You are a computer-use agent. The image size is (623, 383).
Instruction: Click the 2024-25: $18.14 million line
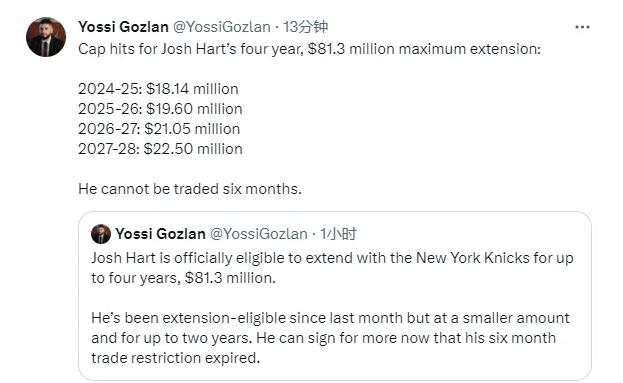158,89
